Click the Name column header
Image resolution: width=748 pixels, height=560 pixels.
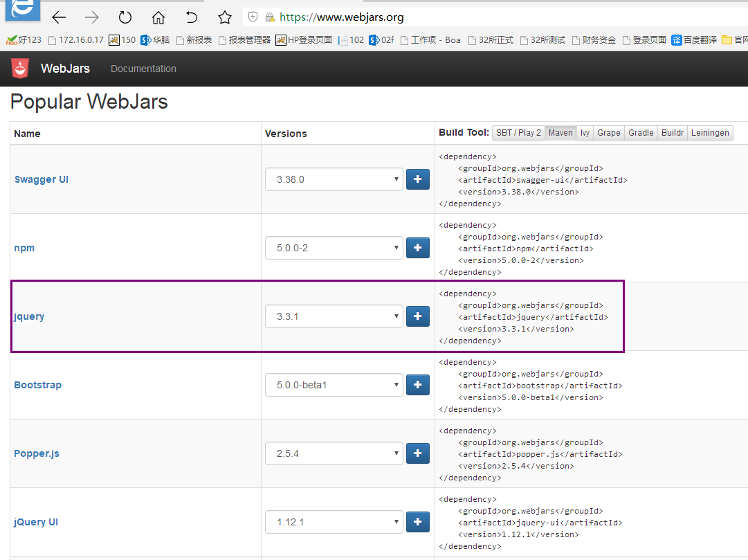[27, 134]
